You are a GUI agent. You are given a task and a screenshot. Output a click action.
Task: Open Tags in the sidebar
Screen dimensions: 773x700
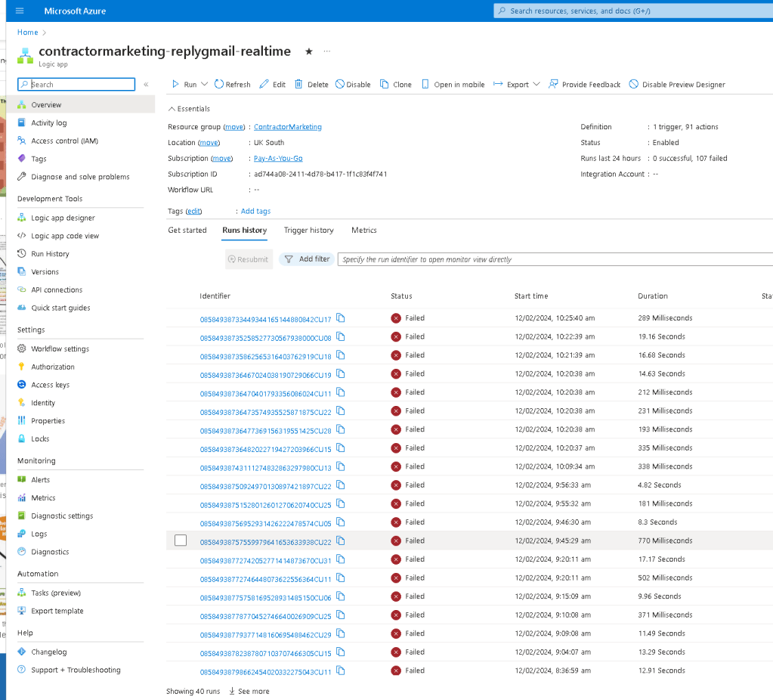pyautogui.click(x=39, y=159)
